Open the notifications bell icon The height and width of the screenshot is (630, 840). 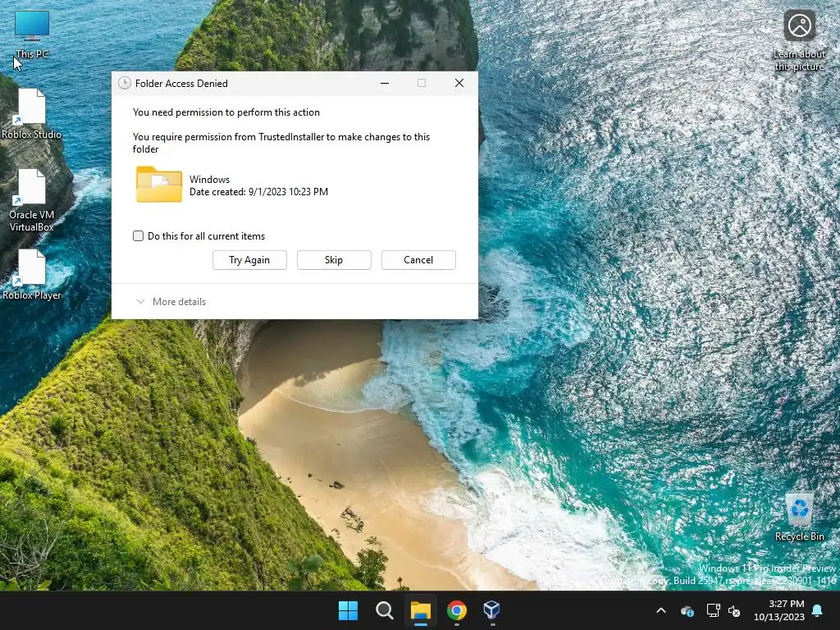click(818, 610)
